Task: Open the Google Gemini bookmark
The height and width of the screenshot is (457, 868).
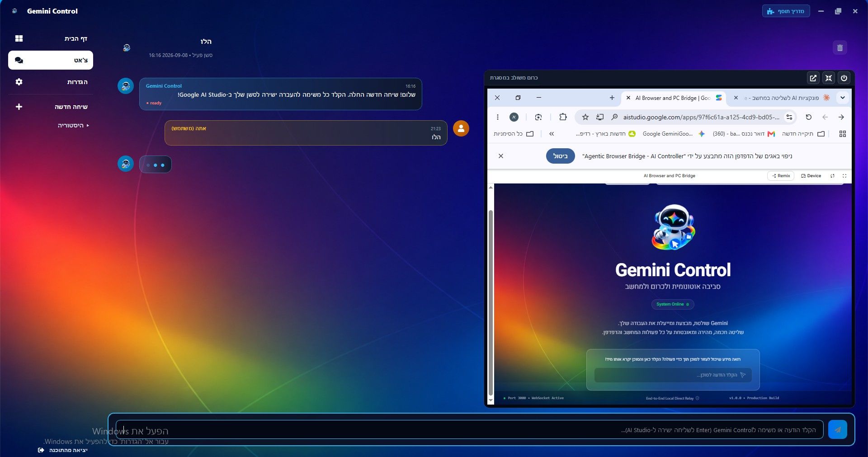Action: pyautogui.click(x=674, y=134)
